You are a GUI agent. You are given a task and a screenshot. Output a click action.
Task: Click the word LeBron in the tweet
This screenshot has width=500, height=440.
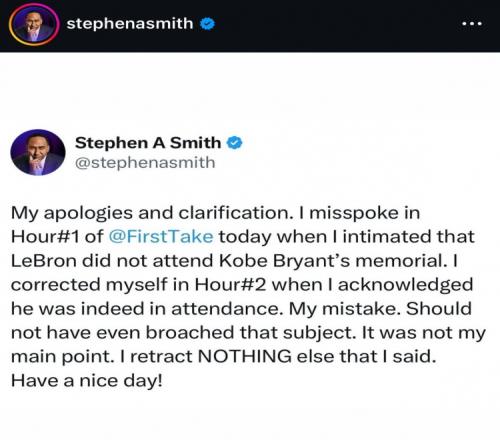point(44,261)
